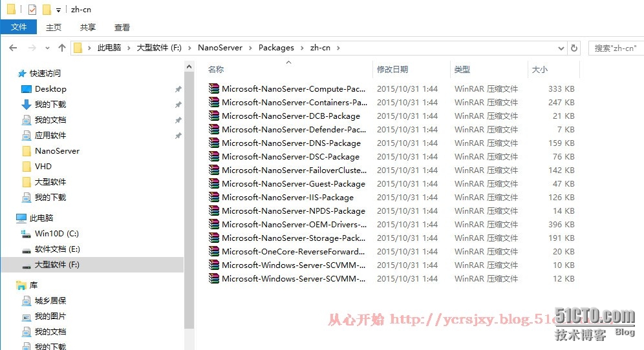
Task: Click the navigation pane scrollbar thumb
Action: [189, 201]
